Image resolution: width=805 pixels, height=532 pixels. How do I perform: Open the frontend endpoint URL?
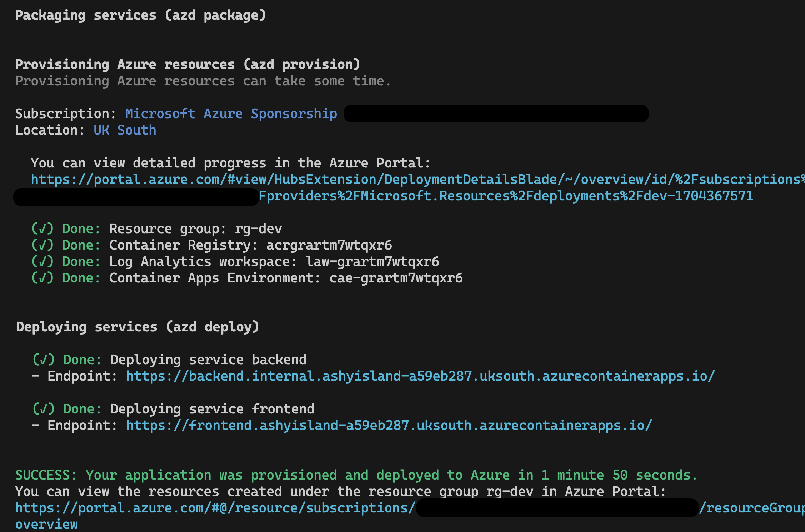(x=389, y=425)
